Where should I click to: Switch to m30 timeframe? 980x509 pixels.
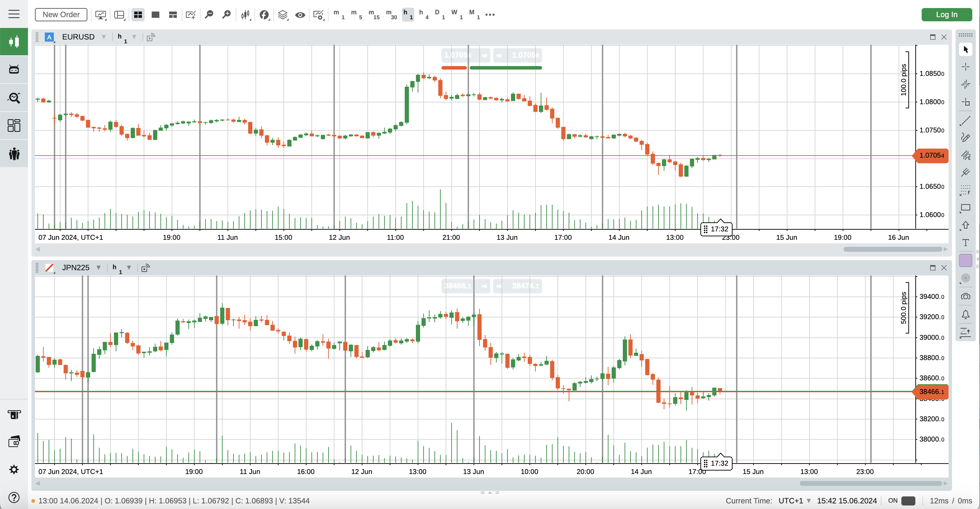[391, 14]
